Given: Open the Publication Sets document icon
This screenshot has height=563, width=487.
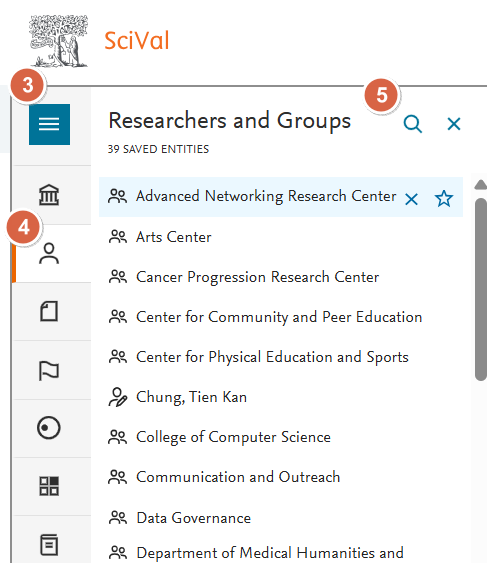Looking at the screenshot, I should [x=49, y=311].
